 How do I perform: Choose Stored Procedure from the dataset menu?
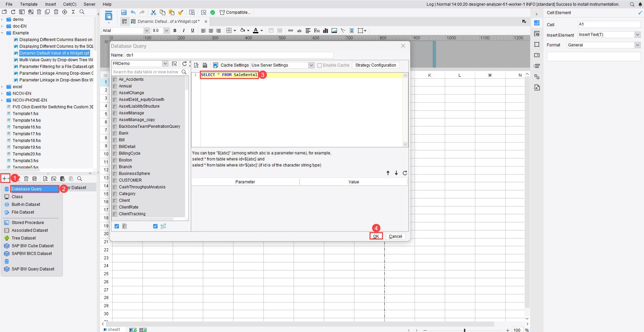point(28,223)
